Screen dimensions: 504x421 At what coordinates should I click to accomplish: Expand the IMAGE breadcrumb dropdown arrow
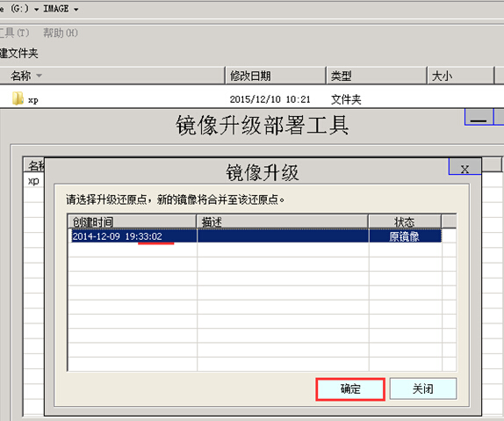click(76, 10)
